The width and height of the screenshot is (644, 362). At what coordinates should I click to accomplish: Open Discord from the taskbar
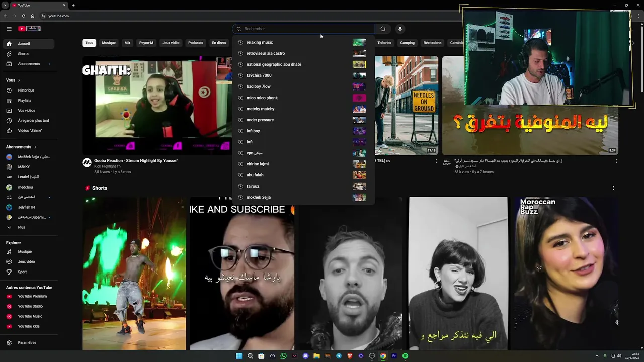(x=305, y=356)
